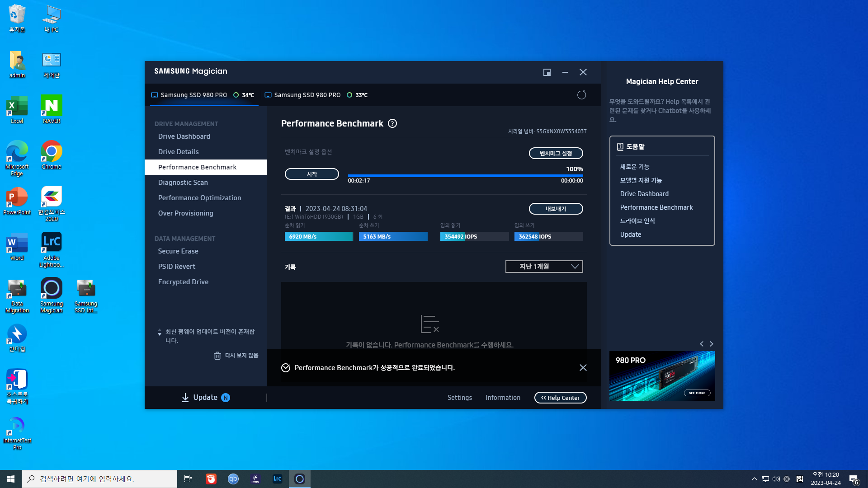The height and width of the screenshot is (488, 868).
Task: Launch PowerPoint from the desktop
Action: [17, 201]
